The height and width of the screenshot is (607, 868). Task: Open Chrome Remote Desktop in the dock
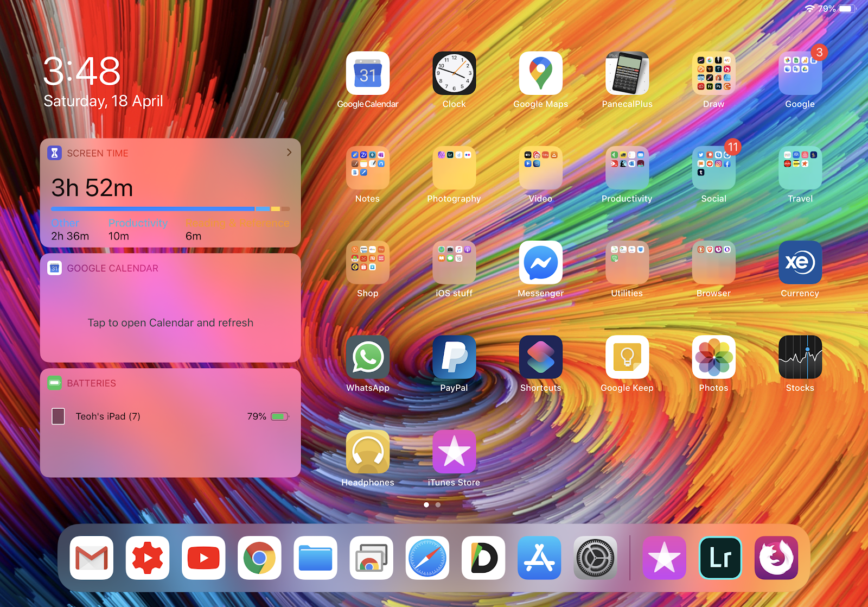coord(372,558)
